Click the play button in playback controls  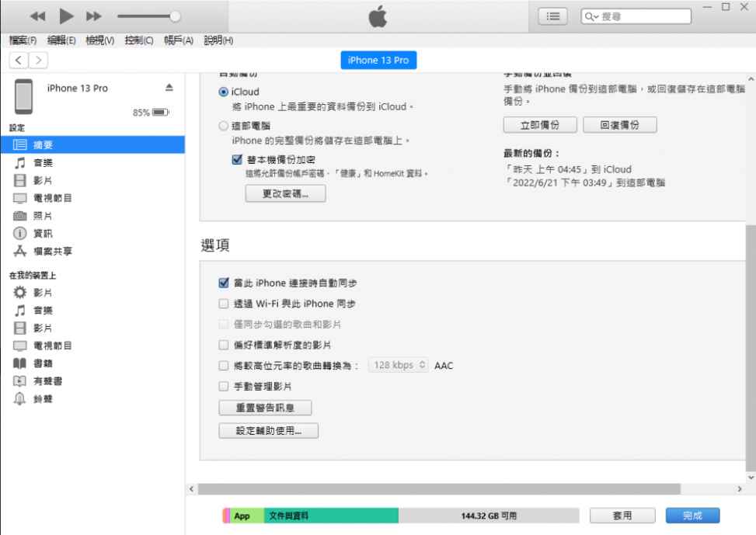66,16
